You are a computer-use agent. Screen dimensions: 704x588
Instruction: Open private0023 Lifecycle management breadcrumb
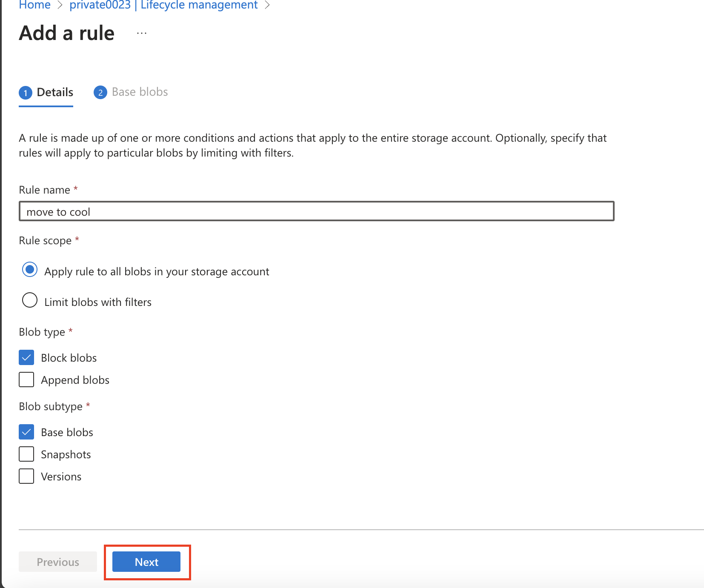click(163, 5)
